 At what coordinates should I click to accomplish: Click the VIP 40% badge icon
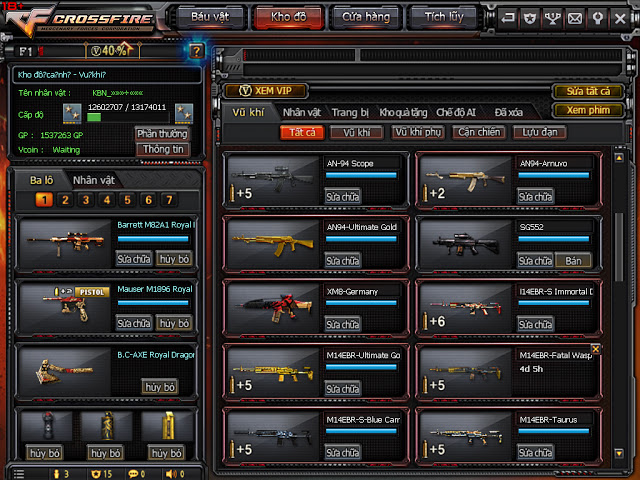(112, 50)
